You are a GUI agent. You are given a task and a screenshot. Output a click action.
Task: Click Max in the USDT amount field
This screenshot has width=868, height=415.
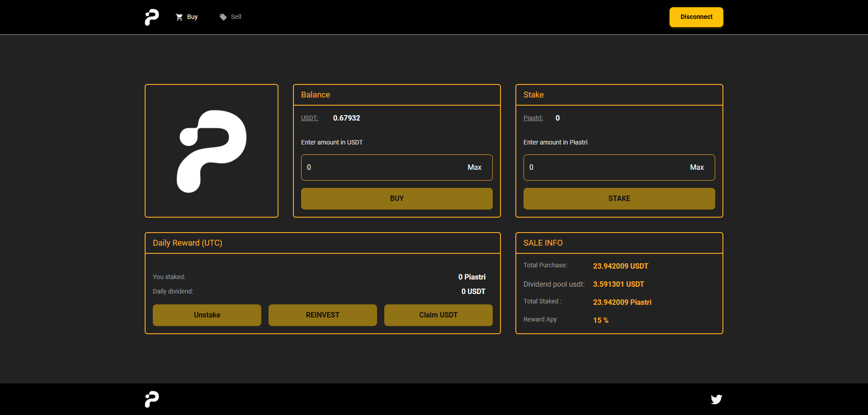[x=474, y=167]
